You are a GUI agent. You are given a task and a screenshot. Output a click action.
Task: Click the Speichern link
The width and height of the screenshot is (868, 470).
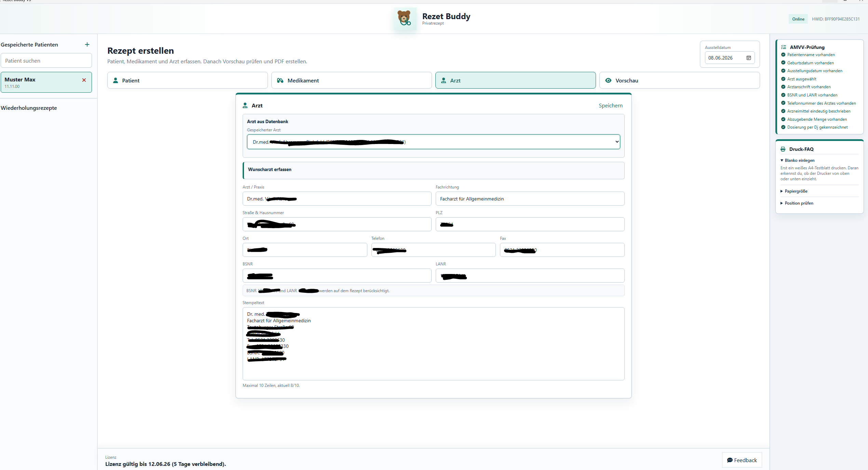[x=610, y=105]
